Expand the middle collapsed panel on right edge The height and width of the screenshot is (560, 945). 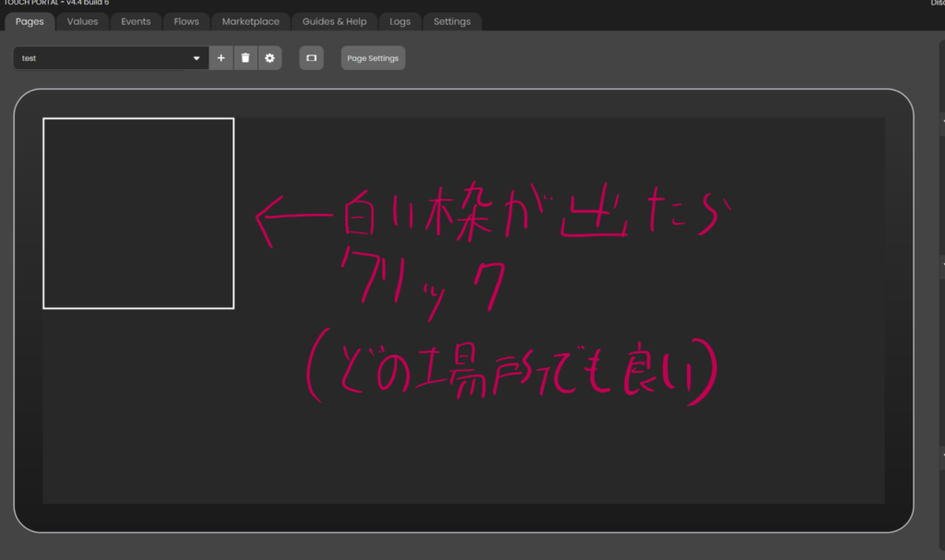(x=941, y=263)
